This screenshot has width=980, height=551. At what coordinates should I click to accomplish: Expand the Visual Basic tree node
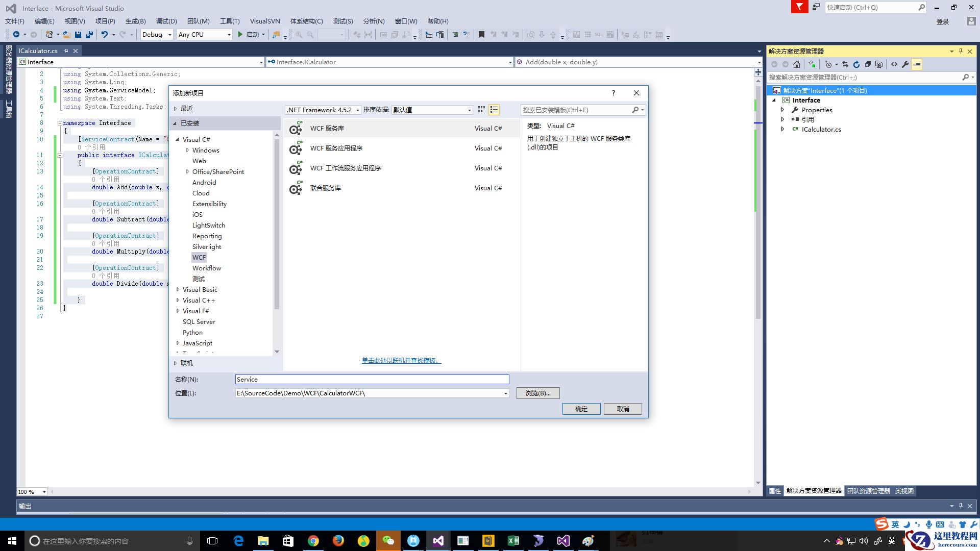coord(178,289)
